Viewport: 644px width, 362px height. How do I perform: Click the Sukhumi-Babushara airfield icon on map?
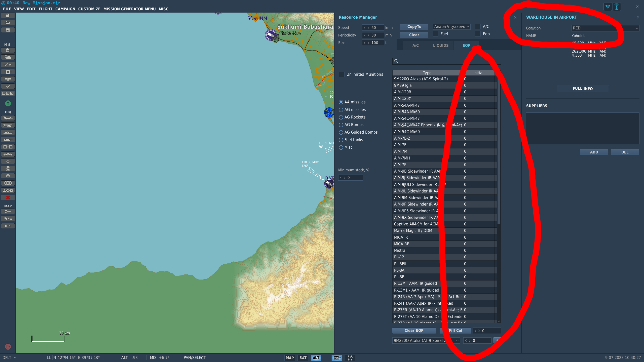(271, 35)
